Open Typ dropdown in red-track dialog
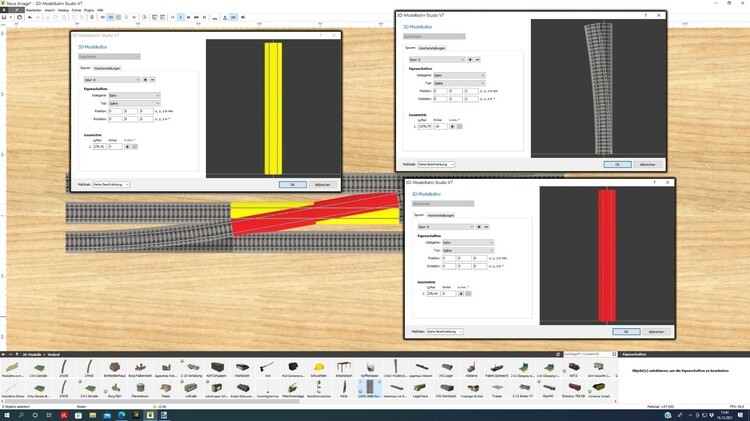 tap(467, 251)
